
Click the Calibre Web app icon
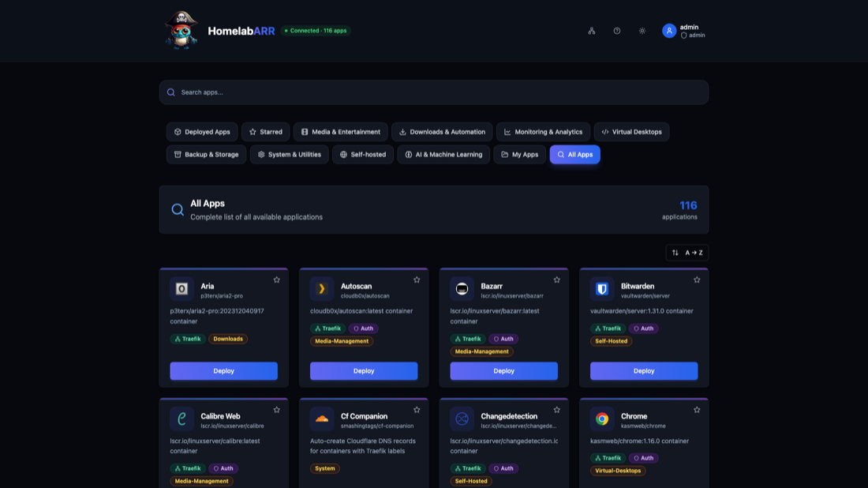[x=181, y=419]
